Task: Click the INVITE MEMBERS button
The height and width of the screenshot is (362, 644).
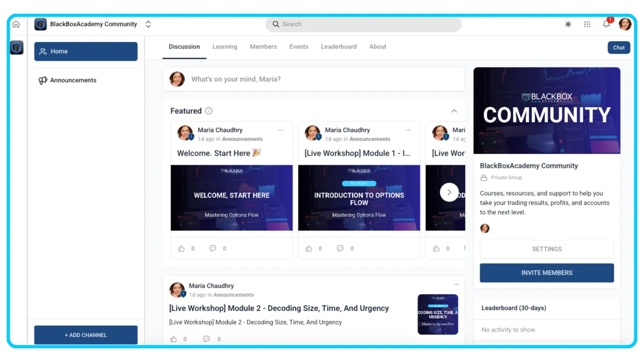Action: coord(547,273)
